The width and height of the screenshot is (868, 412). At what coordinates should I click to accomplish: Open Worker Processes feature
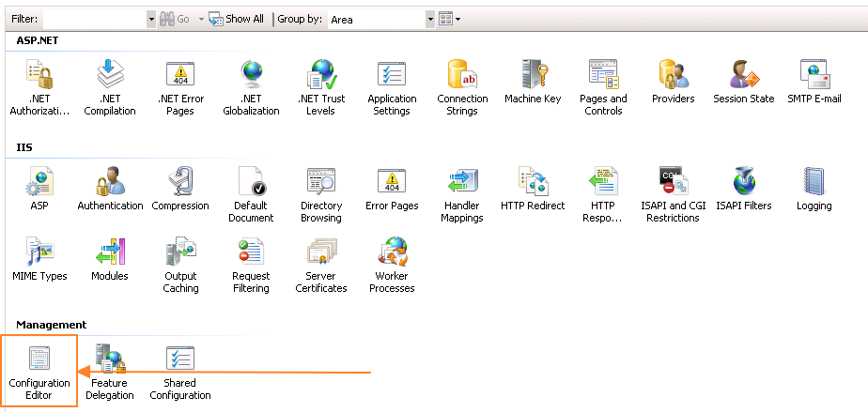point(392,265)
